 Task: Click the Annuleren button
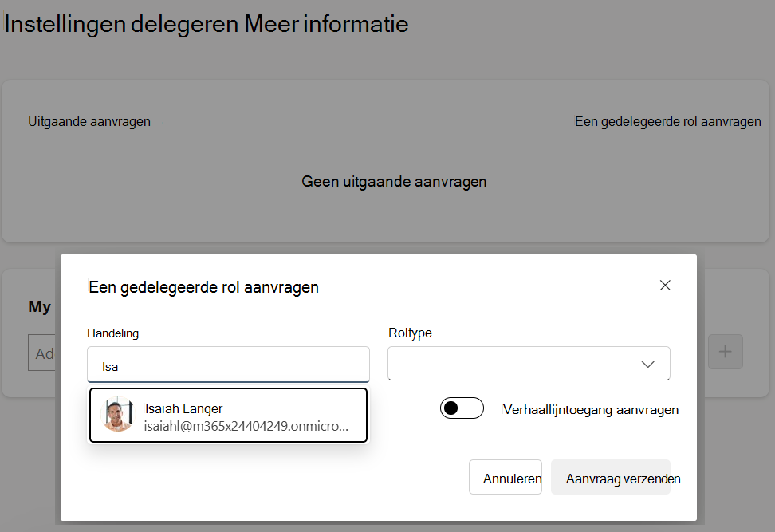506,477
